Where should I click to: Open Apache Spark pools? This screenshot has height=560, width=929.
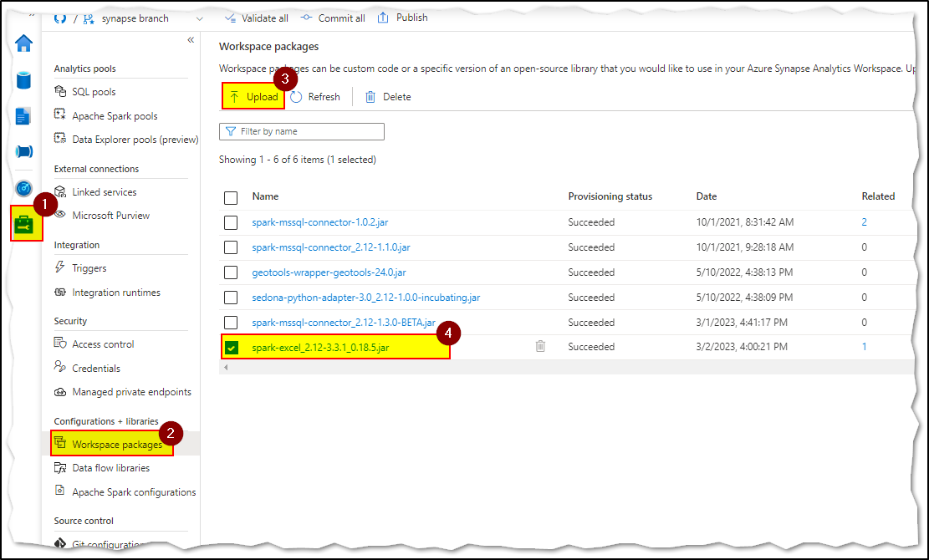click(115, 116)
